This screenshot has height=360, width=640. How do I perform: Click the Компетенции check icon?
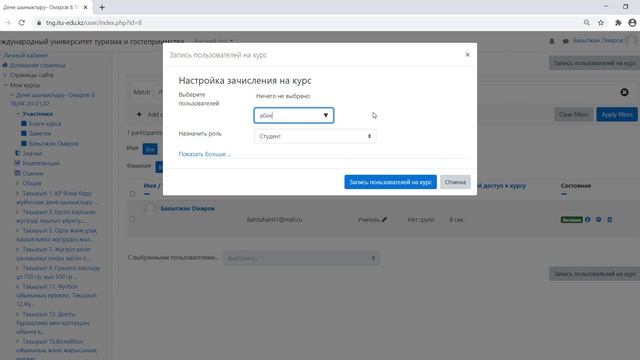click(18, 163)
